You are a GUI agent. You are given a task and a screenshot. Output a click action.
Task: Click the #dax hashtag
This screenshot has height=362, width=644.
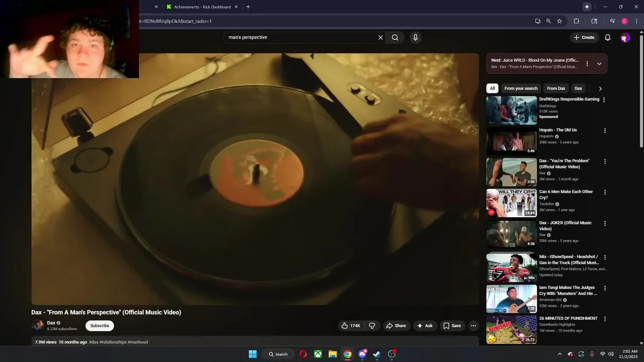(94, 342)
